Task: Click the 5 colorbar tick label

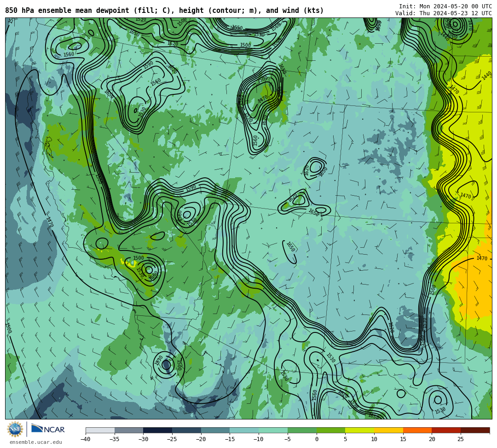Action: coord(345,439)
